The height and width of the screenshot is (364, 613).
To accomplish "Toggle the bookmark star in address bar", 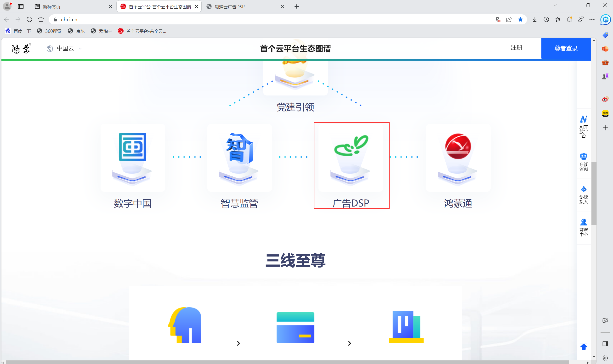I will point(520,19).
